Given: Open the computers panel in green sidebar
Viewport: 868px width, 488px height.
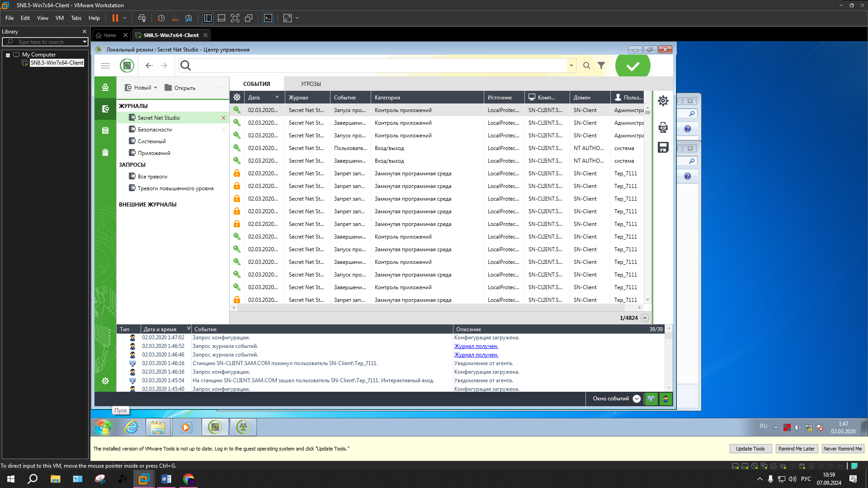Looking at the screenshot, I should click(x=105, y=87).
